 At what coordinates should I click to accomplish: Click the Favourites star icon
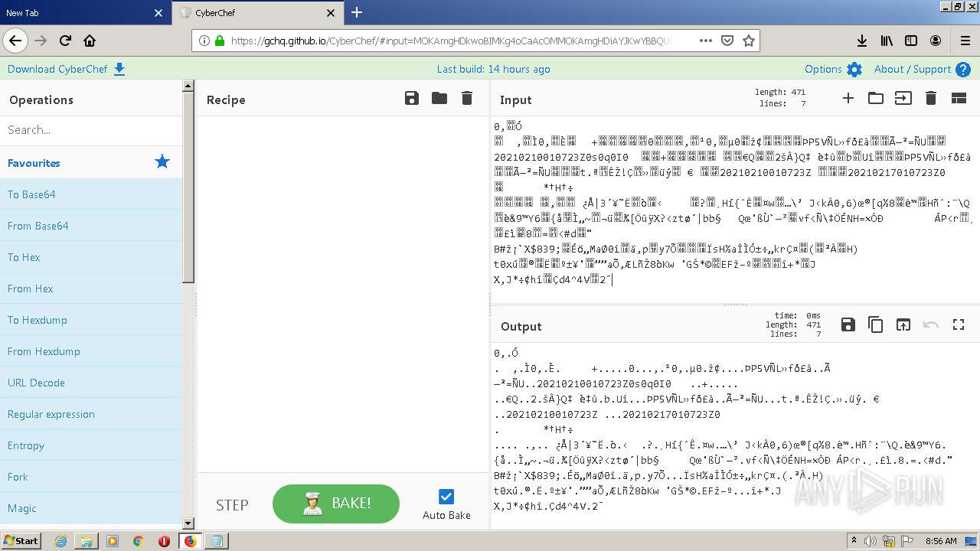point(162,161)
